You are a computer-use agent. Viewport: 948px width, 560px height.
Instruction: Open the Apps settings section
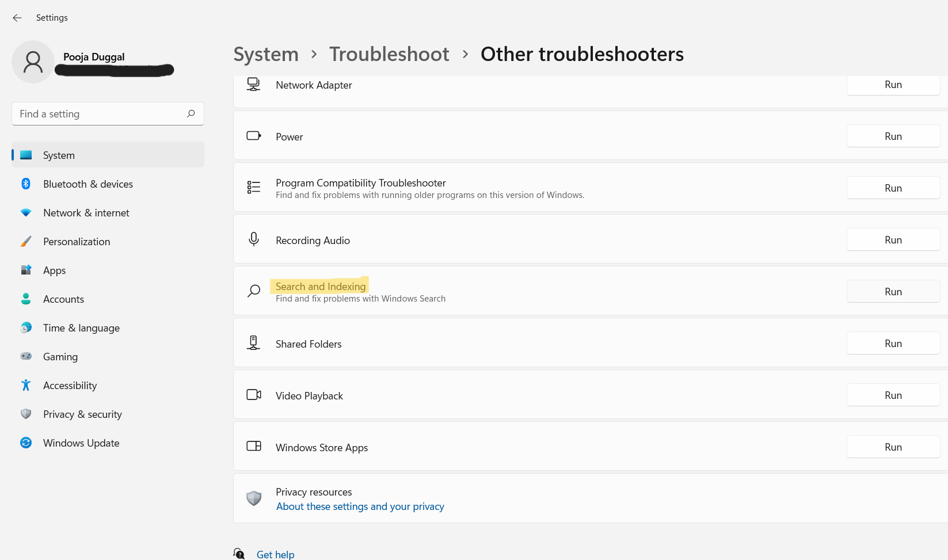[x=55, y=271]
